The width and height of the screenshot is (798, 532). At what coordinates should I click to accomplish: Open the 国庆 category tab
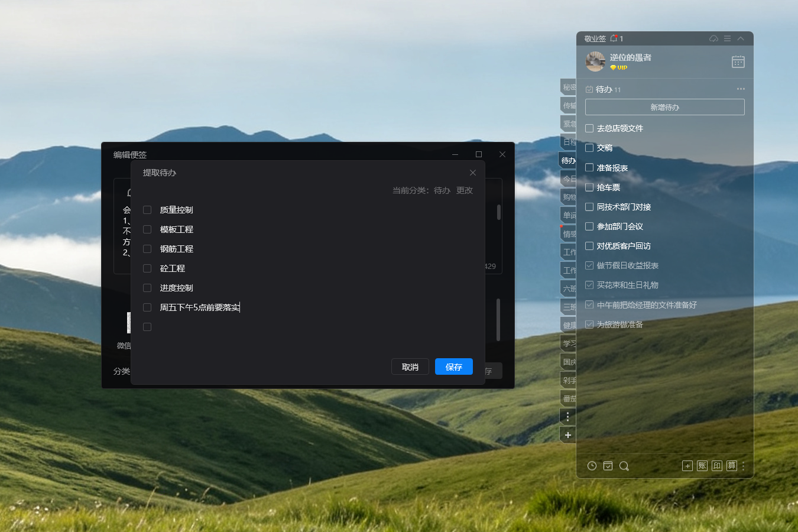tap(568, 362)
